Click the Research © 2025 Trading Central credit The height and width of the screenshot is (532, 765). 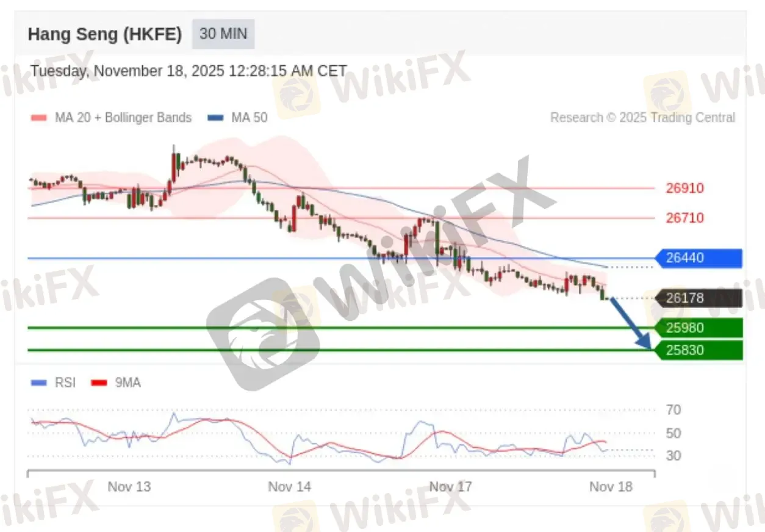coord(643,118)
